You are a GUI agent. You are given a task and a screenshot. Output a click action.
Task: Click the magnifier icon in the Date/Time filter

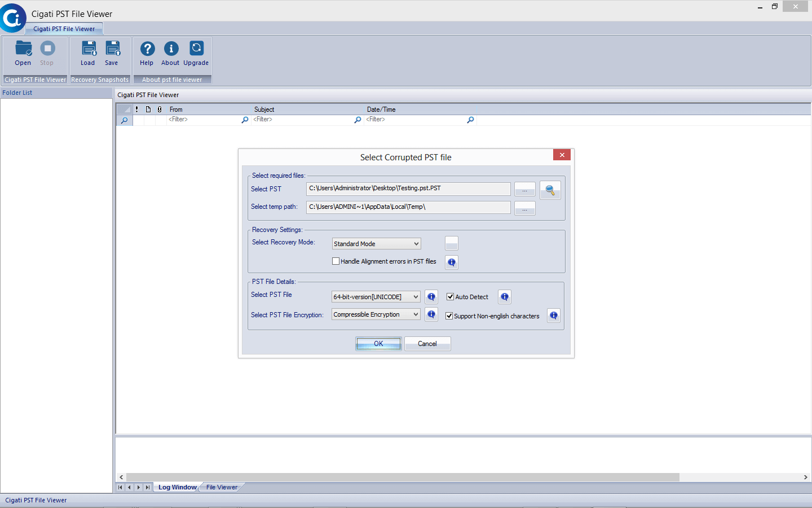click(470, 120)
